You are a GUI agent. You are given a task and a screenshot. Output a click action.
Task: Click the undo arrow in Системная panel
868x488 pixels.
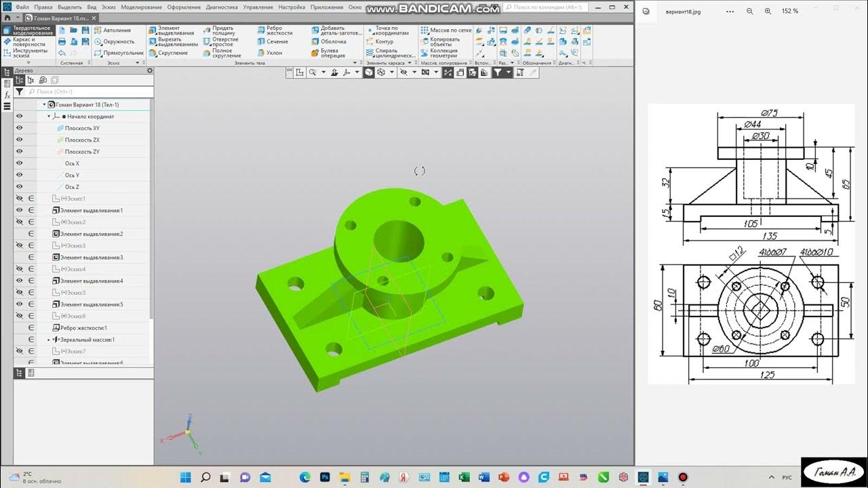point(62,53)
